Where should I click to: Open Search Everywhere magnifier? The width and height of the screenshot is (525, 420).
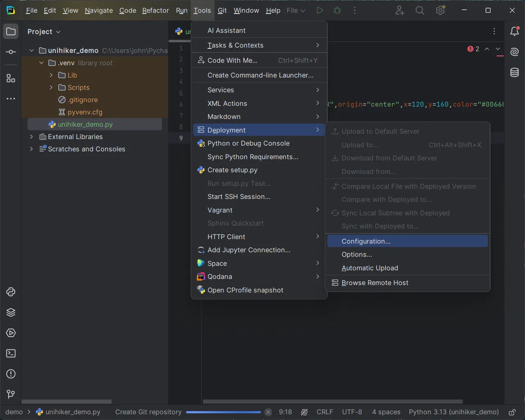(x=420, y=11)
